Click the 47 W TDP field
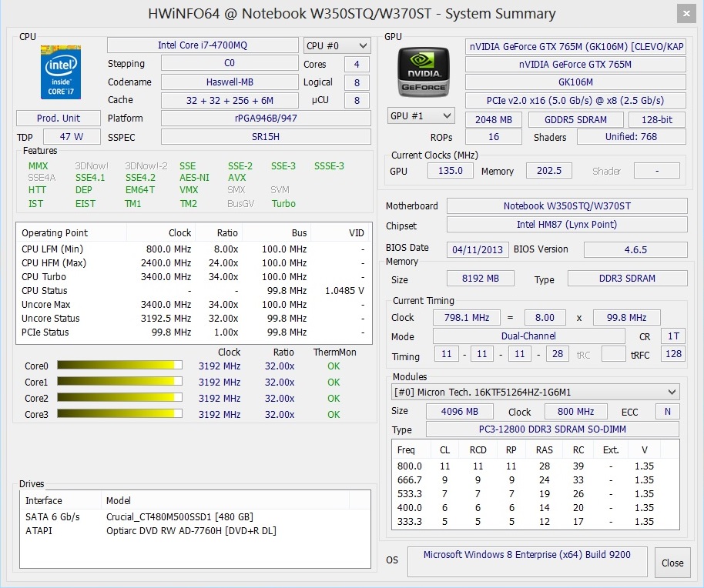 point(72,137)
